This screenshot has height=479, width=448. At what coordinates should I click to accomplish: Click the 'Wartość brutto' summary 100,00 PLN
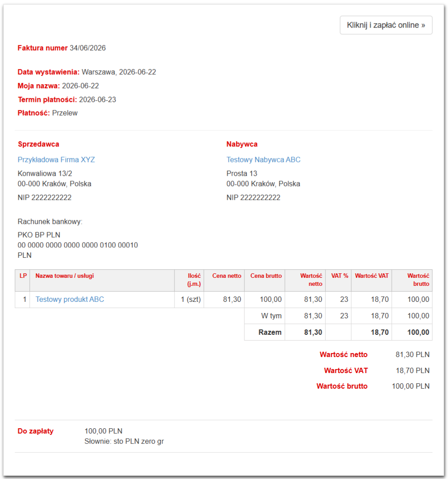(x=411, y=386)
